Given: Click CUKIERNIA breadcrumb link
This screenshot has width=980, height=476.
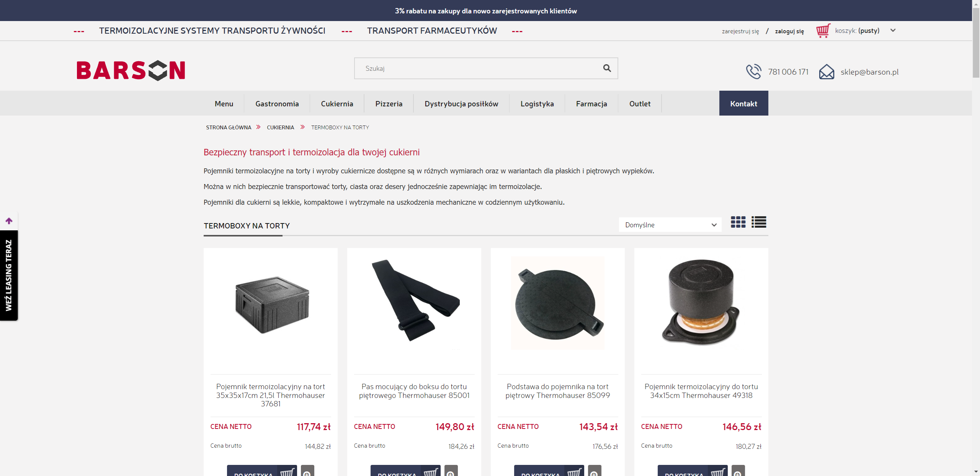Looking at the screenshot, I should click(x=280, y=127).
